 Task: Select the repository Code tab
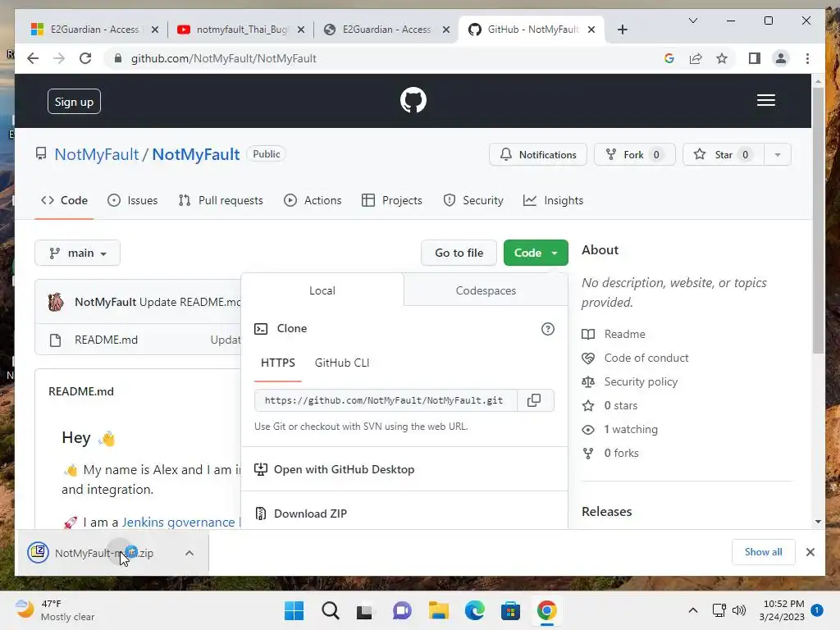point(64,200)
